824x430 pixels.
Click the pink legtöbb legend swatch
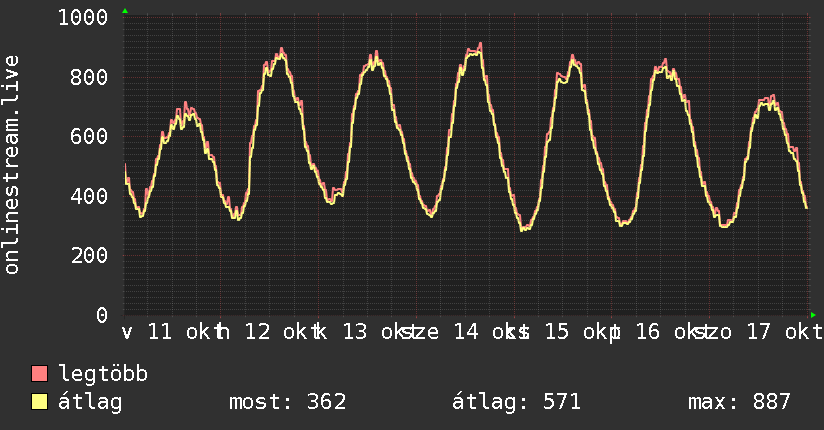pos(39,373)
